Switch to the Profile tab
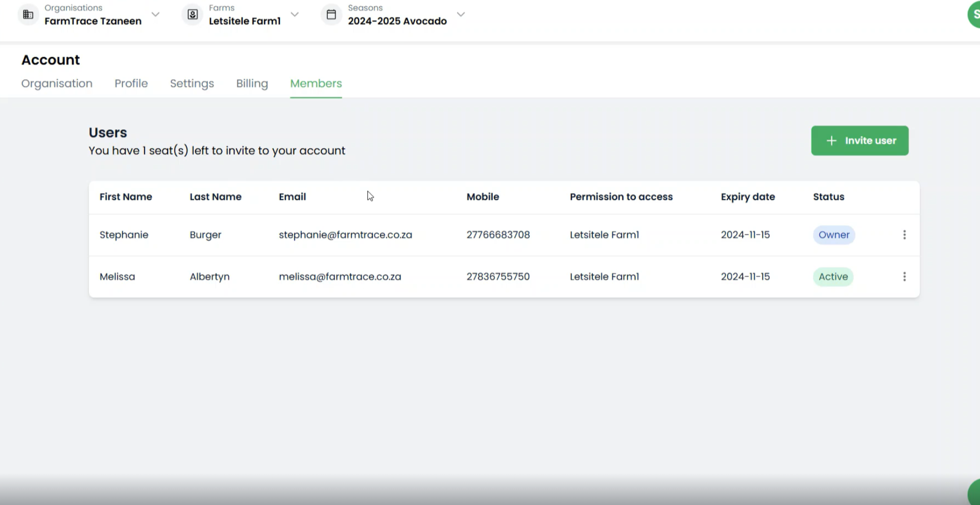 point(131,83)
